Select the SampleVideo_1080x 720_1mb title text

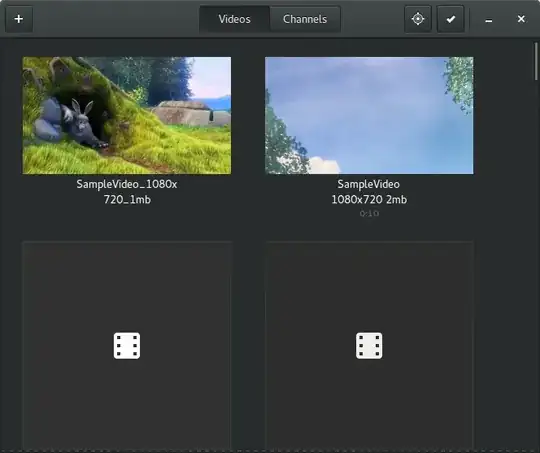click(127, 192)
